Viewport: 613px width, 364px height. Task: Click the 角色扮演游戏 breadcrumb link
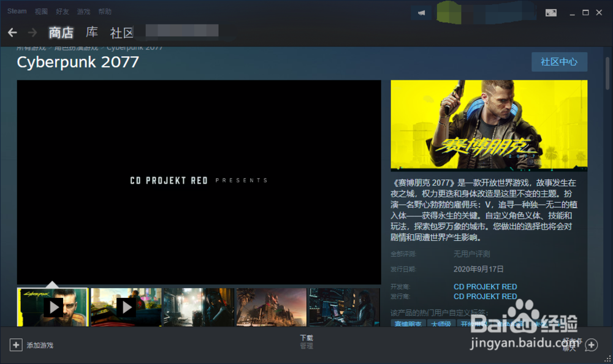point(76,48)
